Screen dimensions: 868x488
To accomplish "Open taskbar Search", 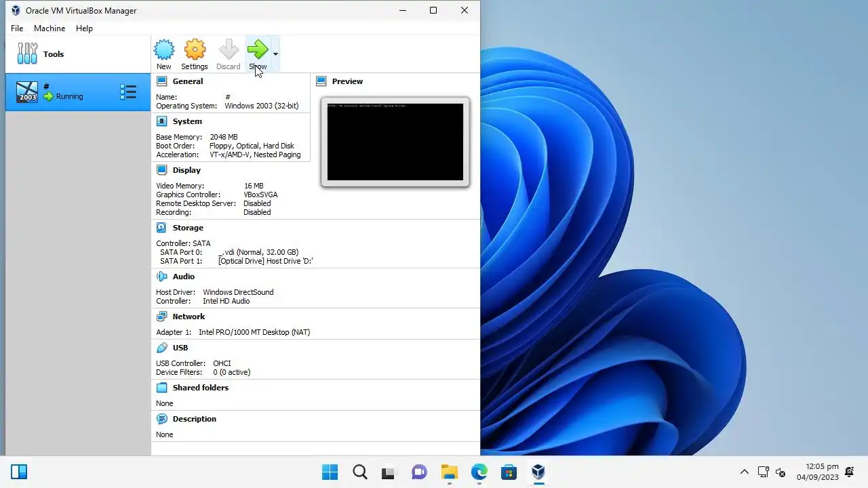I will pos(360,472).
